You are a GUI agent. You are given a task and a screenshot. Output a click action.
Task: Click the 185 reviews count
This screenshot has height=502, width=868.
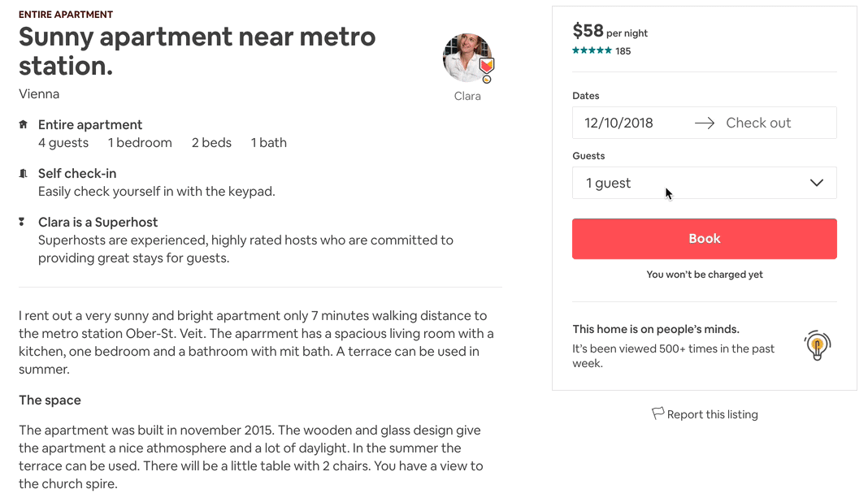[623, 51]
